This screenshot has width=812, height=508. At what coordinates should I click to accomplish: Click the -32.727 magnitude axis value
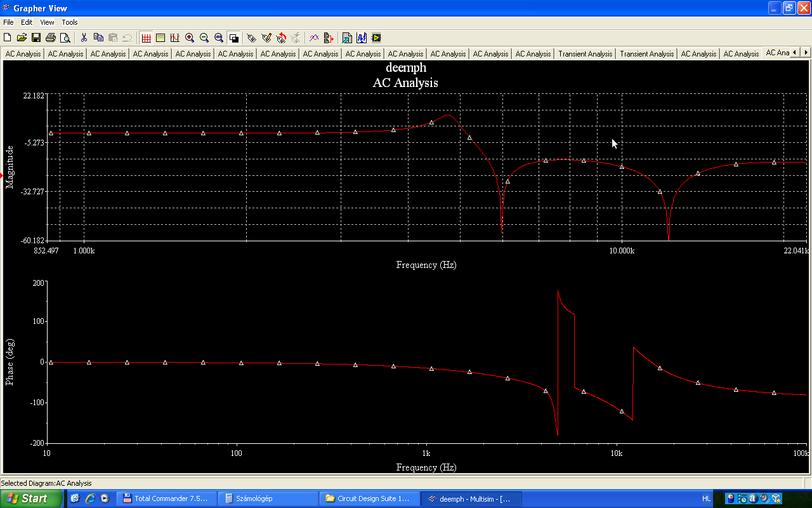(x=34, y=191)
